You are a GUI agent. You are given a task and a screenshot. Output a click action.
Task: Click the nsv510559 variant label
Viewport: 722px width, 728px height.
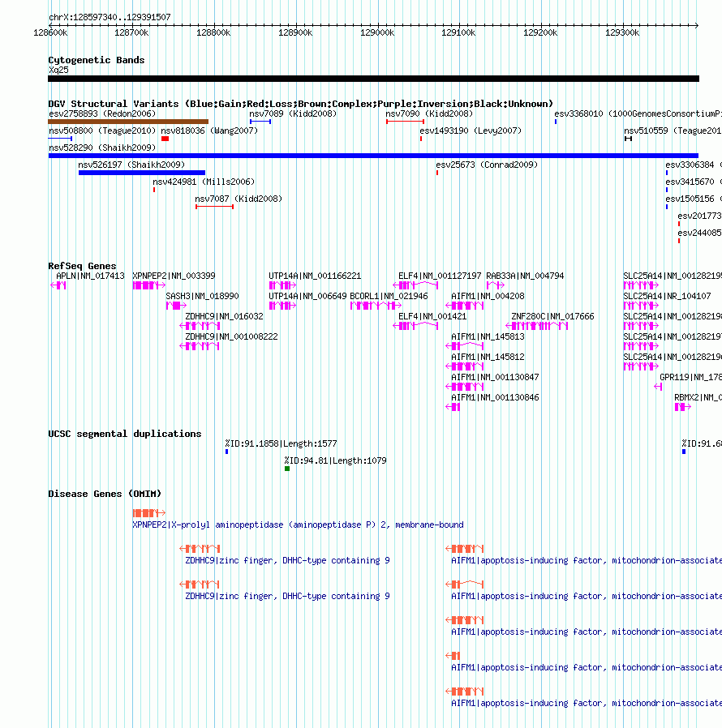673,131
